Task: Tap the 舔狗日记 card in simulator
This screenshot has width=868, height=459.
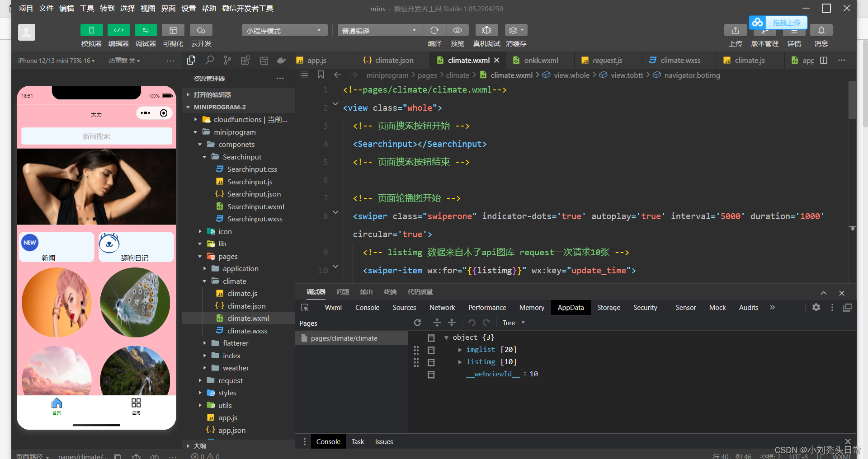Action: click(136, 247)
